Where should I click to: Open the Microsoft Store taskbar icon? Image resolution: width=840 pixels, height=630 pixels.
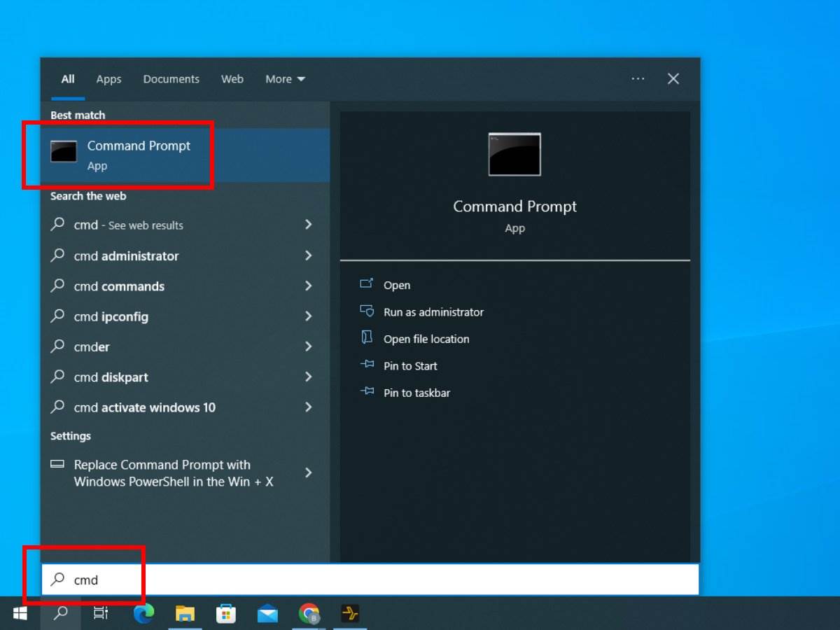click(225, 614)
